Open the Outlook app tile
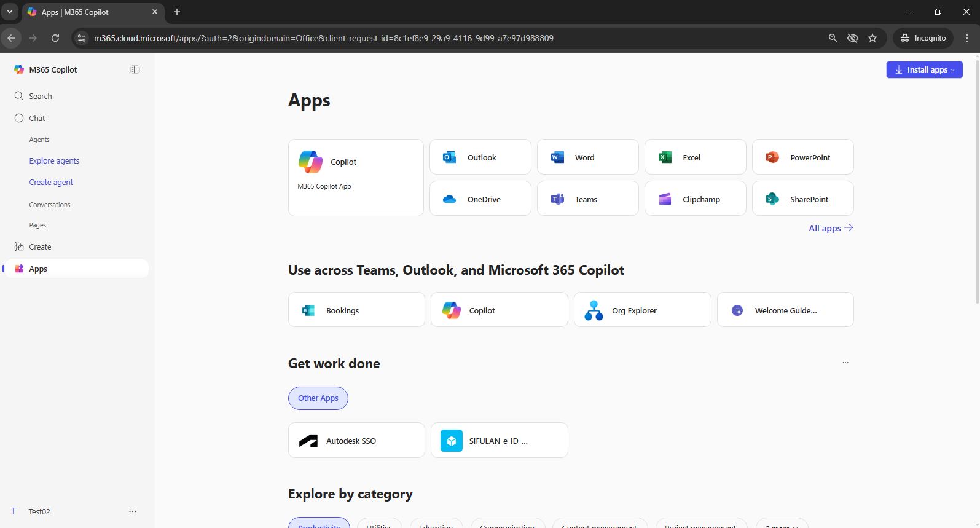980x528 pixels. [480, 157]
